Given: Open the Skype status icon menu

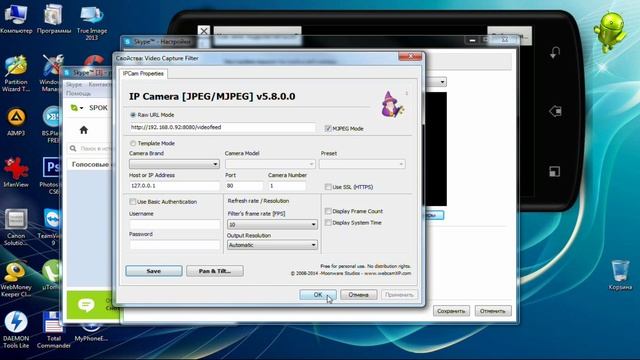Looking at the screenshot, I should [76, 108].
